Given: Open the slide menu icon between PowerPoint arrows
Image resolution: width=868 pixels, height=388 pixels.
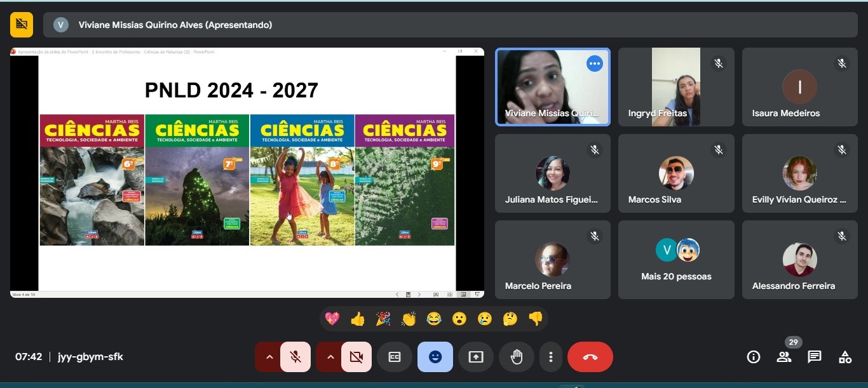Looking at the screenshot, I should point(409,295).
